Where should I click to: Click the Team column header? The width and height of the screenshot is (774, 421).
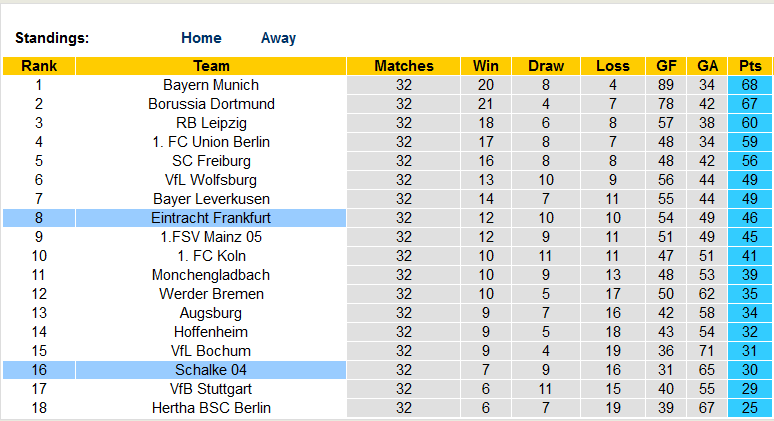click(211, 66)
